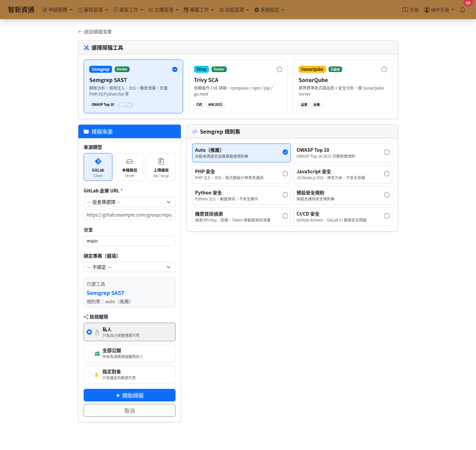Click the GitLab repository URL field

(x=130, y=215)
